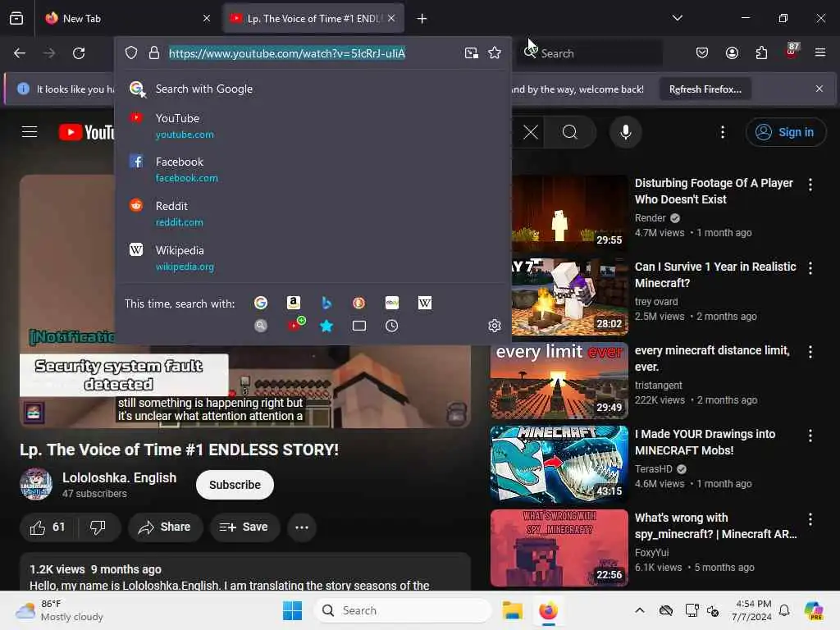
Task: Search with Google one-off icon
Action: click(x=261, y=304)
